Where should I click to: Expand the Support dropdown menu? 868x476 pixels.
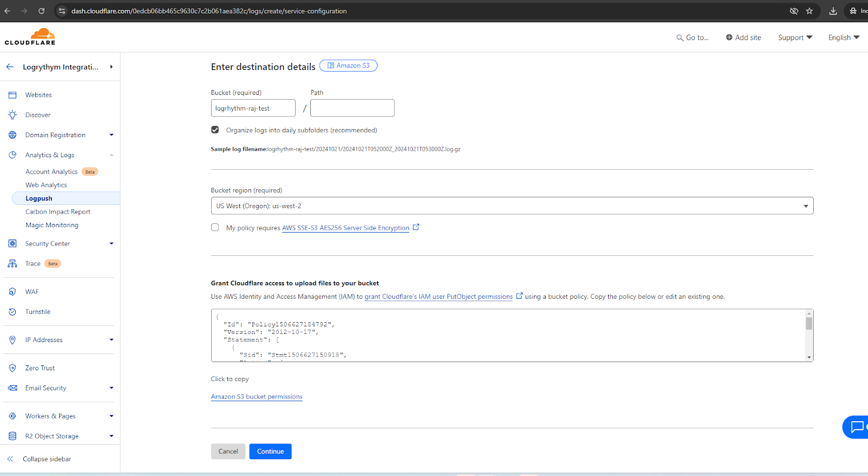click(x=795, y=37)
